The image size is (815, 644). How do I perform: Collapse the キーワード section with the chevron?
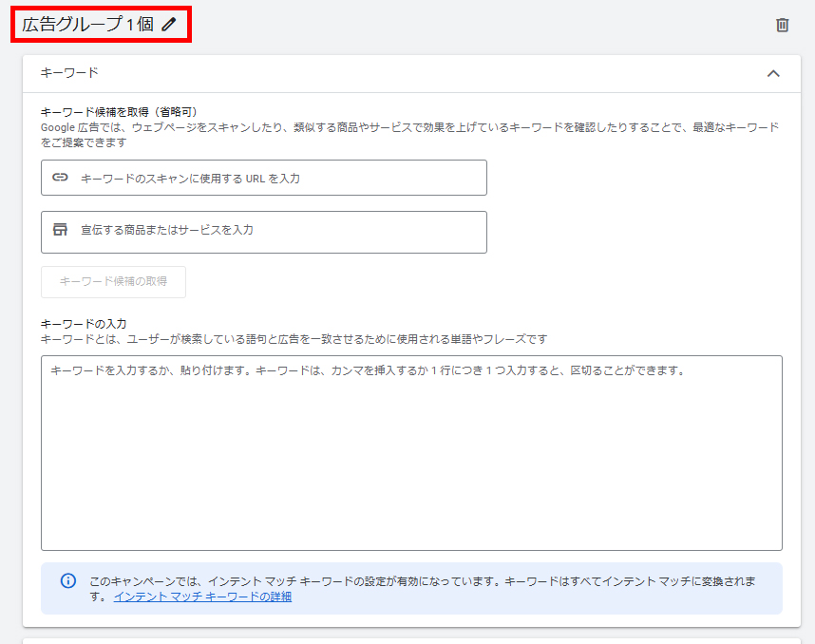[773, 73]
